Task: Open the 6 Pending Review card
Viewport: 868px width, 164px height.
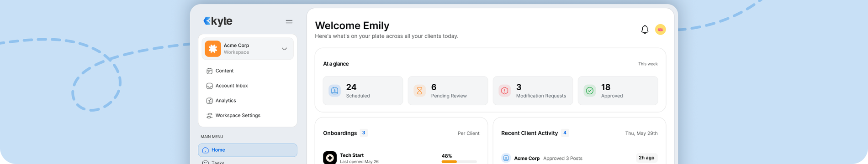Action: coord(448,91)
